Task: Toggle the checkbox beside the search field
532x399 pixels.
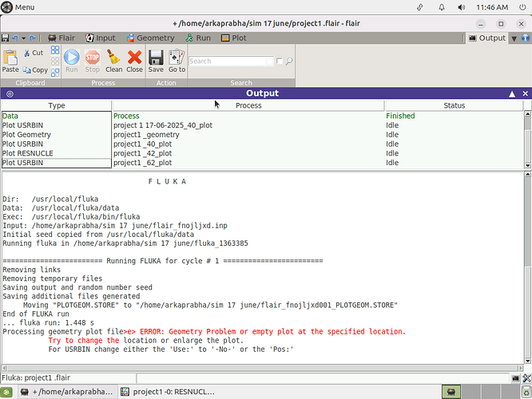Action: (x=279, y=61)
